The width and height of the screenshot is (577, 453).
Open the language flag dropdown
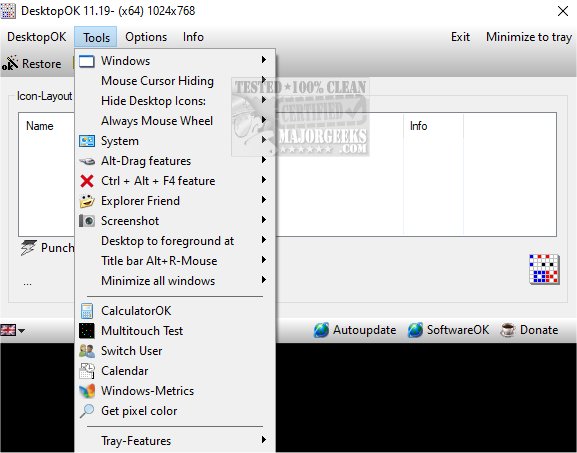pyautogui.click(x=13, y=330)
